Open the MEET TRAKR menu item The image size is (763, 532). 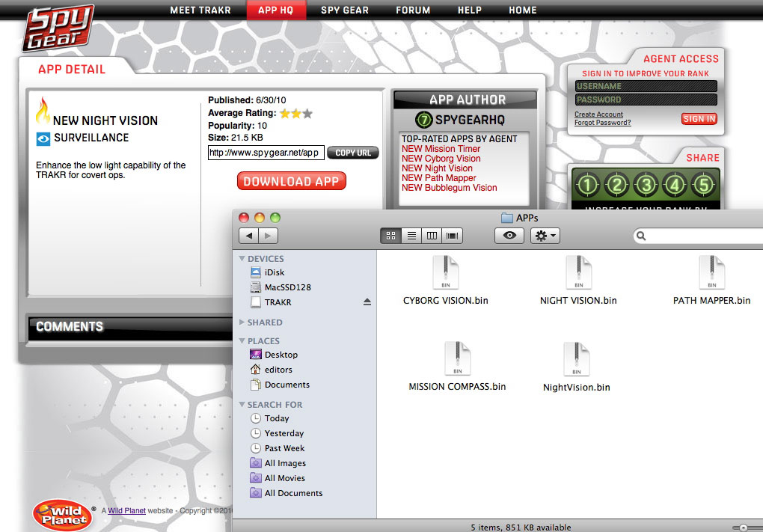[x=200, y=10]
